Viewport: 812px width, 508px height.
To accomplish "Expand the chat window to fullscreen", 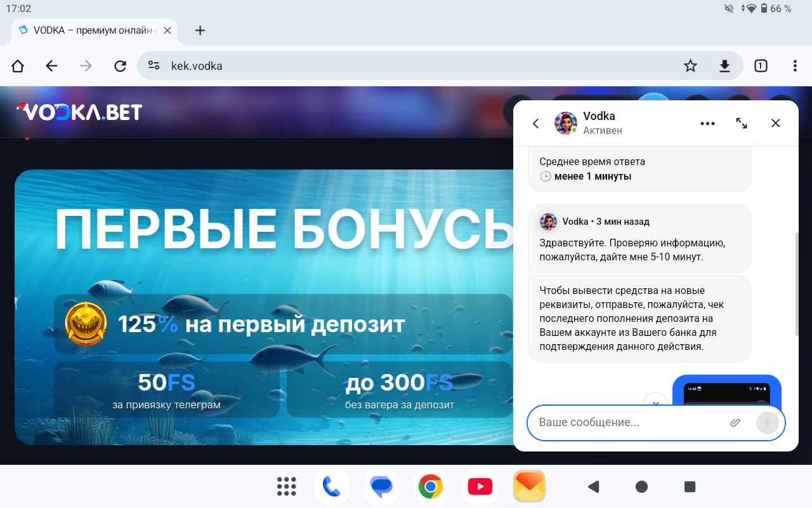I will pos(741,123).
